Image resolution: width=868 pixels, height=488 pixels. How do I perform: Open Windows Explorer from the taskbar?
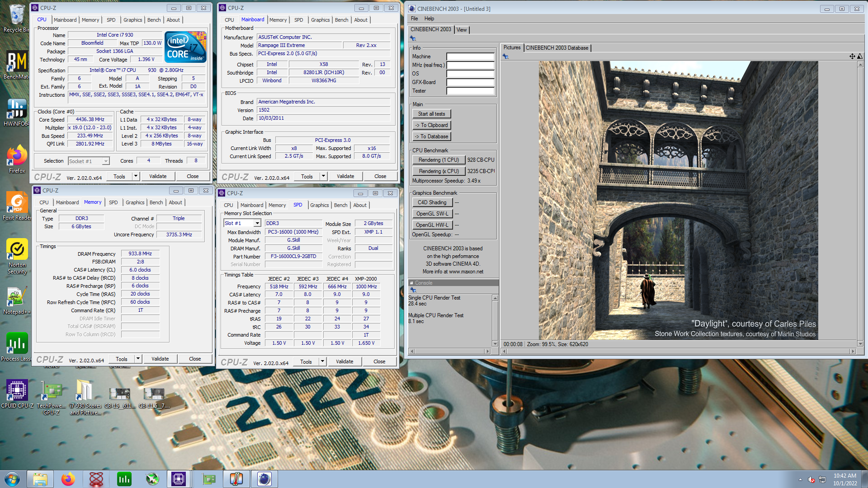(40, 479)
